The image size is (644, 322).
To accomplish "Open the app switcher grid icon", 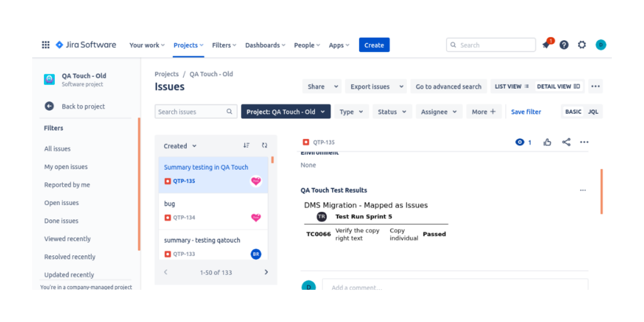I will click(45, 45).
